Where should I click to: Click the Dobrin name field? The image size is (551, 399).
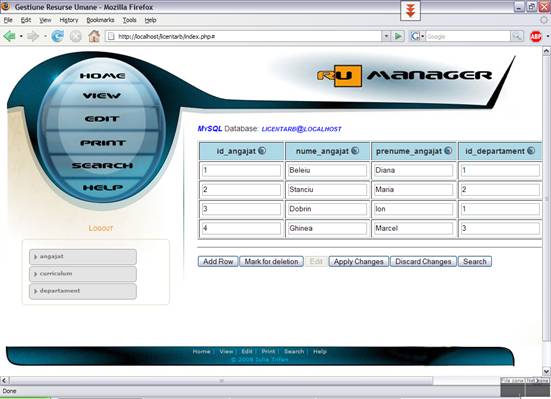327,209
